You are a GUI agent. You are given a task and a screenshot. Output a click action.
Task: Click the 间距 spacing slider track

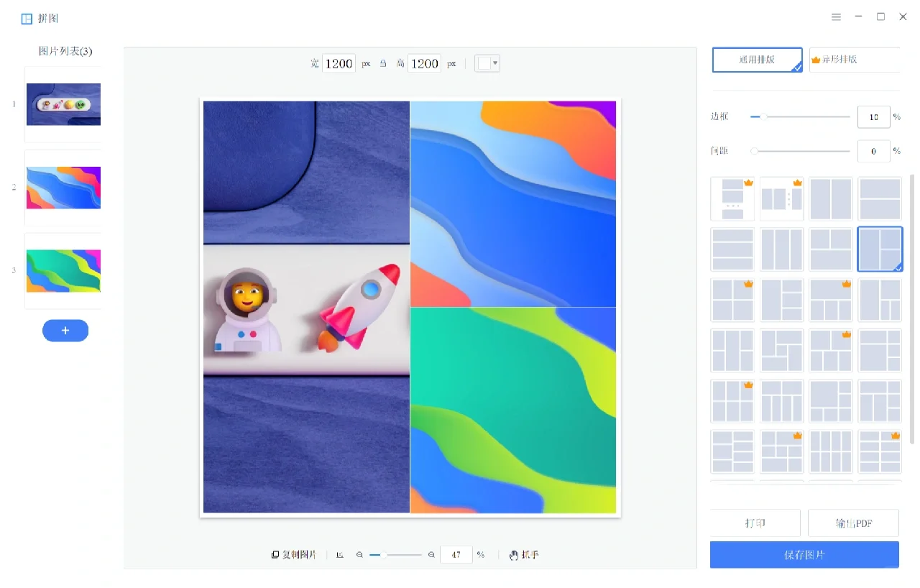[800, 151]
